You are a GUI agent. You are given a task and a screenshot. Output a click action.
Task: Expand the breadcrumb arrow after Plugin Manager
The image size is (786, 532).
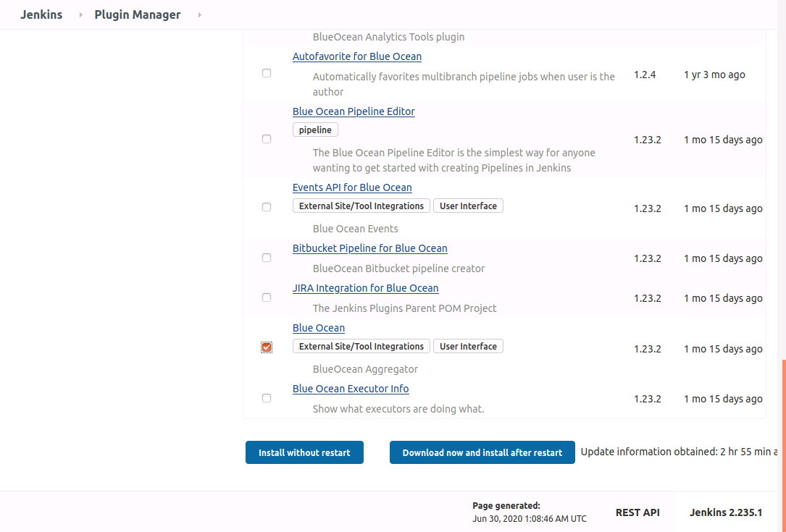[199, 15]
